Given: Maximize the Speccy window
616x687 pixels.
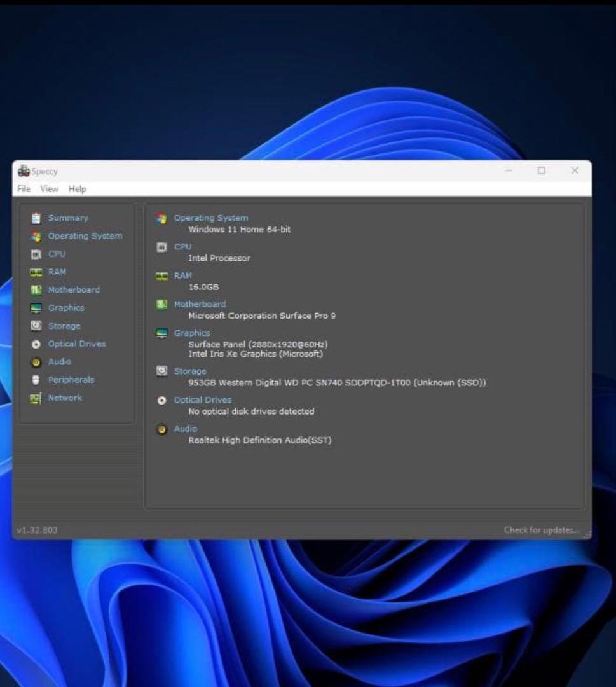Looking at the screenshot, I should point(542,170).
